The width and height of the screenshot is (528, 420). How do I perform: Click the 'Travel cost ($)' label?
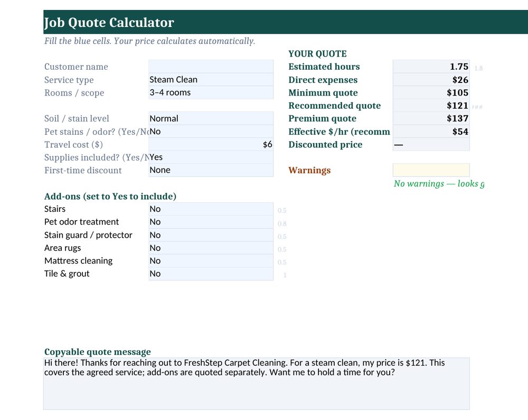[73, 145]
